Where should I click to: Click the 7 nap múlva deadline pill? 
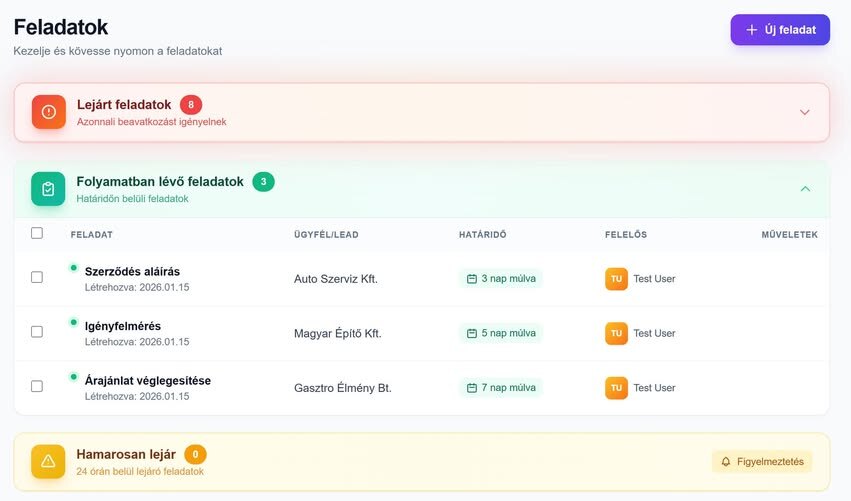(501, 388)
